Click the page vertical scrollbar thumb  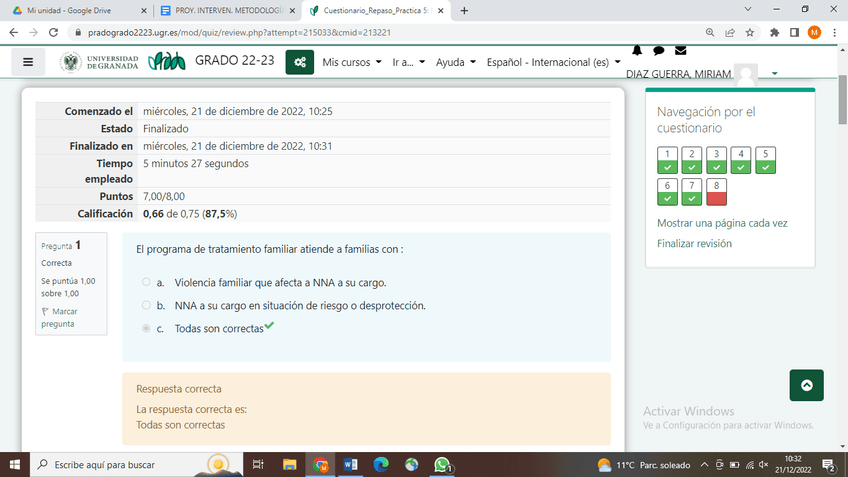click(843, 100)
